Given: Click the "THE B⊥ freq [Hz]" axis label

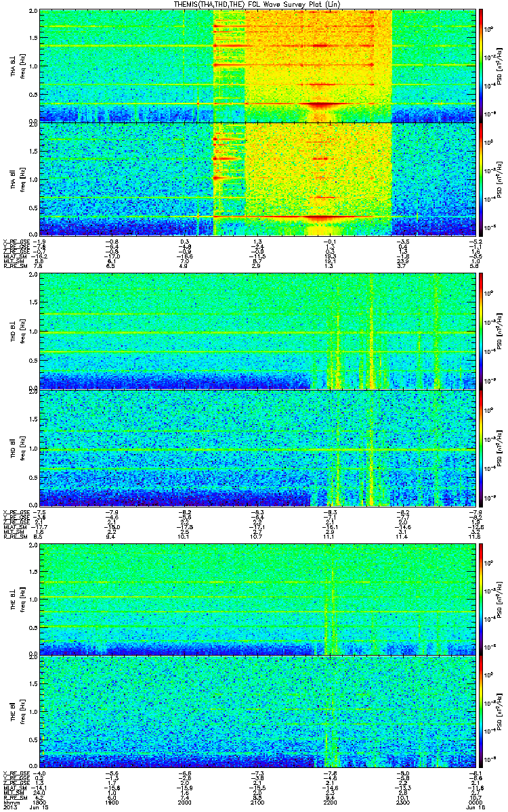Looking at the screenshot, I should coord(17,598).
